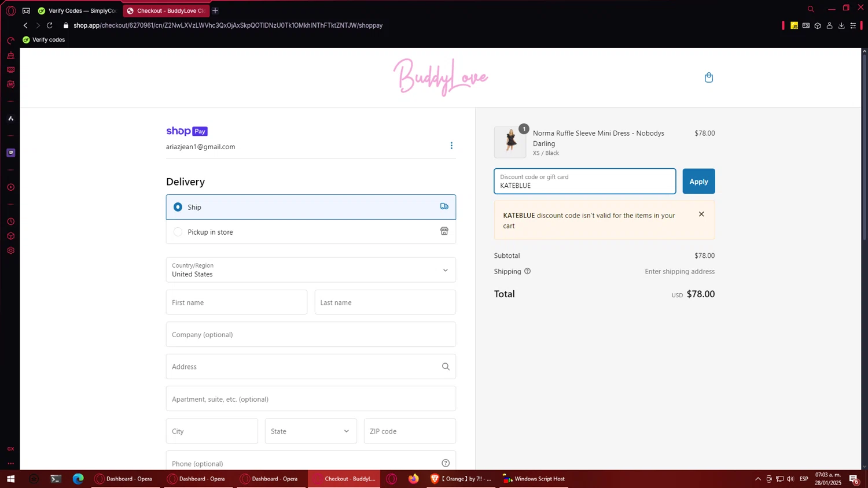The image size is (868, 488).
Task: Open Firefox from the taskbar
Action: (x=413, y=479)
